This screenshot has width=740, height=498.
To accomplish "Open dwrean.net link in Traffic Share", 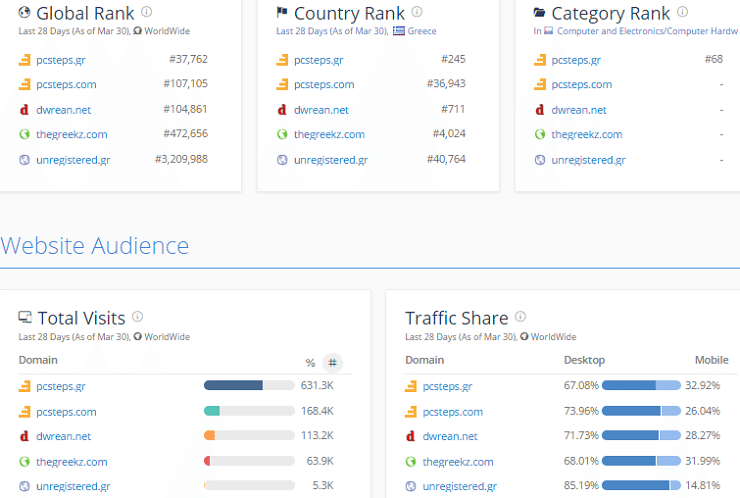I will (x=450, y=436).
